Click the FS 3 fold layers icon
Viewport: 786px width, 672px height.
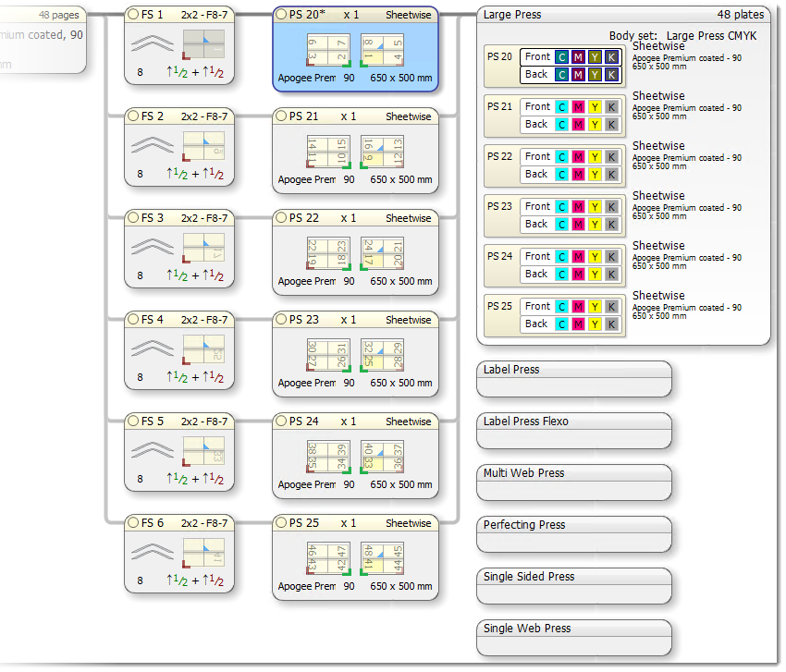point(153,247)
